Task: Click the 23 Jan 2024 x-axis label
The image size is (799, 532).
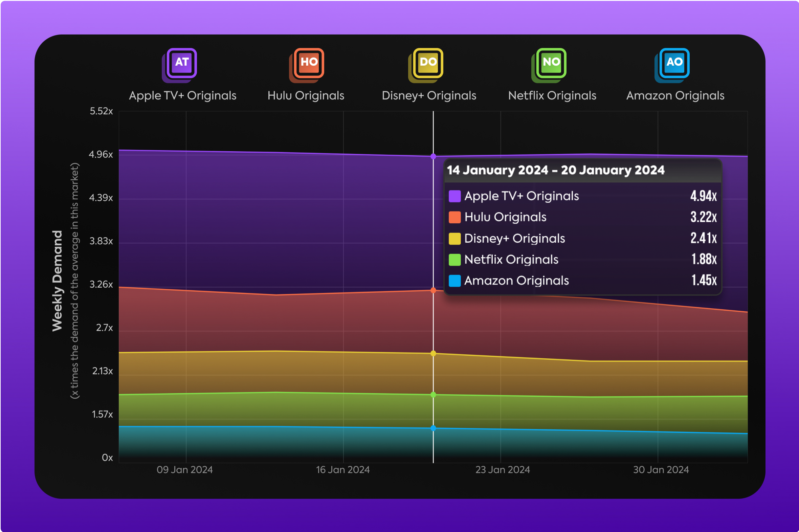Action: tap(503, 470)
